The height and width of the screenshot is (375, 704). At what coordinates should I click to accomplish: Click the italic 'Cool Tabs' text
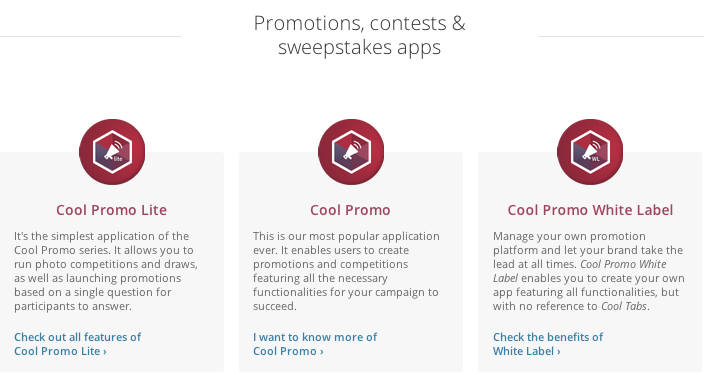(x=624, y=306)
